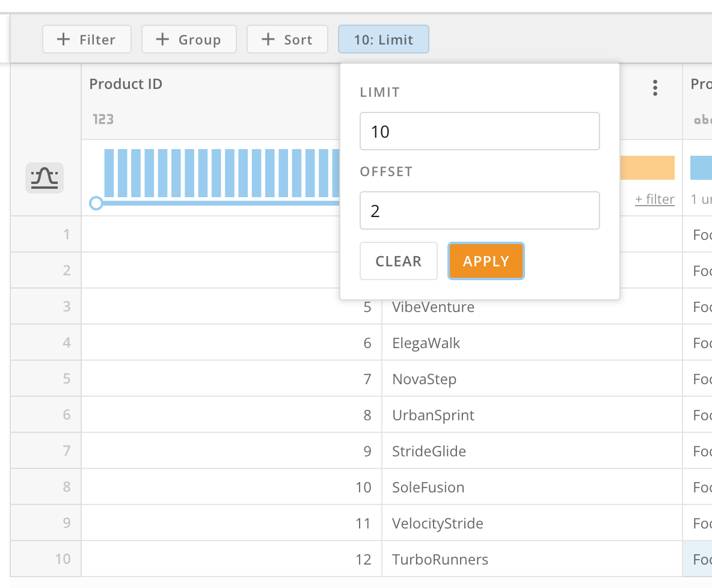Click the abc text type icon in Product column
The image size is (712, 588).
[701, 119]
